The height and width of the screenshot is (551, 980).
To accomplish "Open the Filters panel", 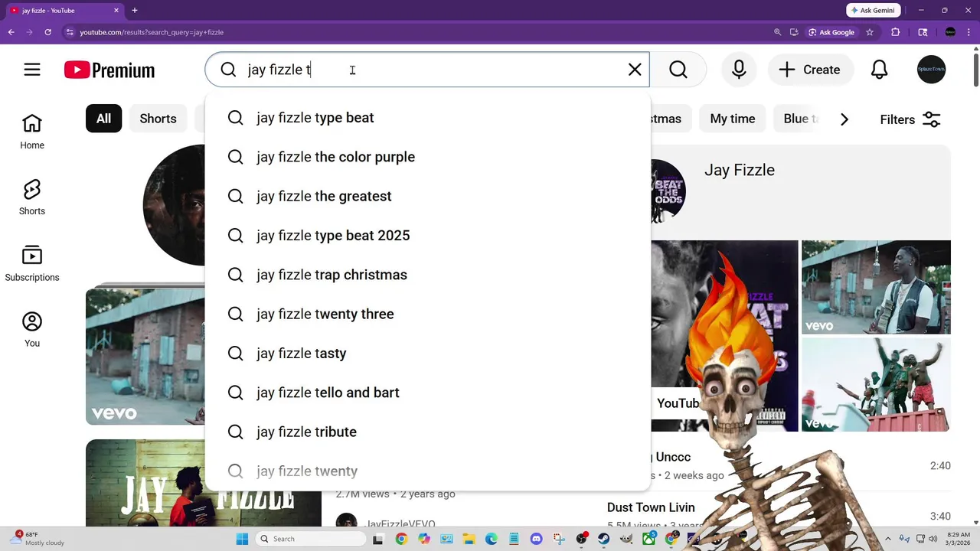I will pos(910,119).
